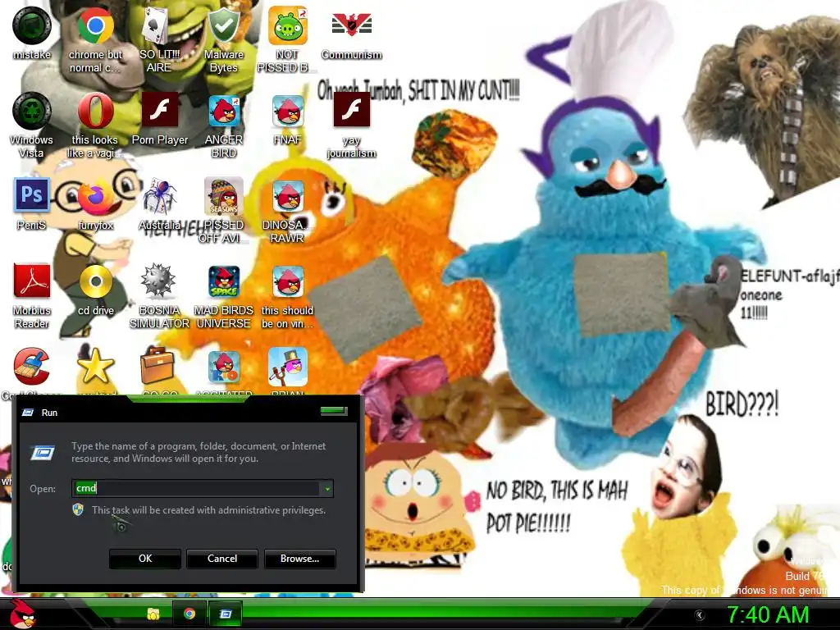Screen dimensions: 840x630
Task: Click the Angry Bird start button
Action: point(23,614)
